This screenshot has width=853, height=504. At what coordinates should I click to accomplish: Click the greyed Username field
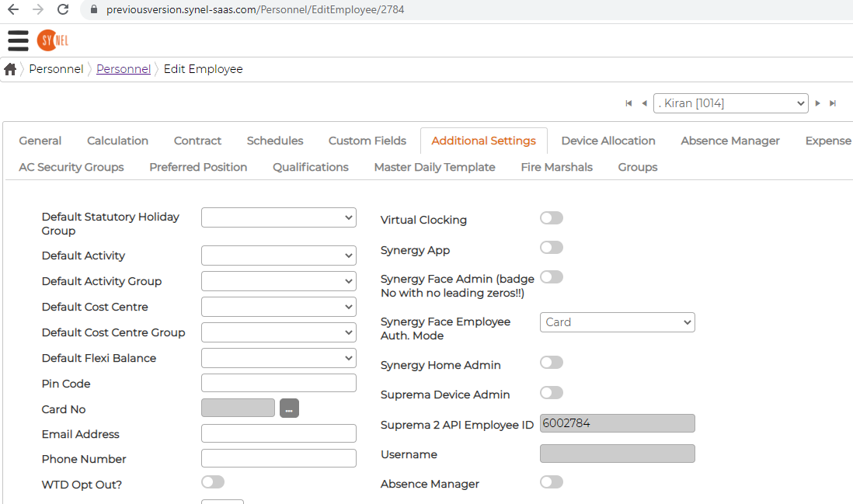click(x=618, y=454)
